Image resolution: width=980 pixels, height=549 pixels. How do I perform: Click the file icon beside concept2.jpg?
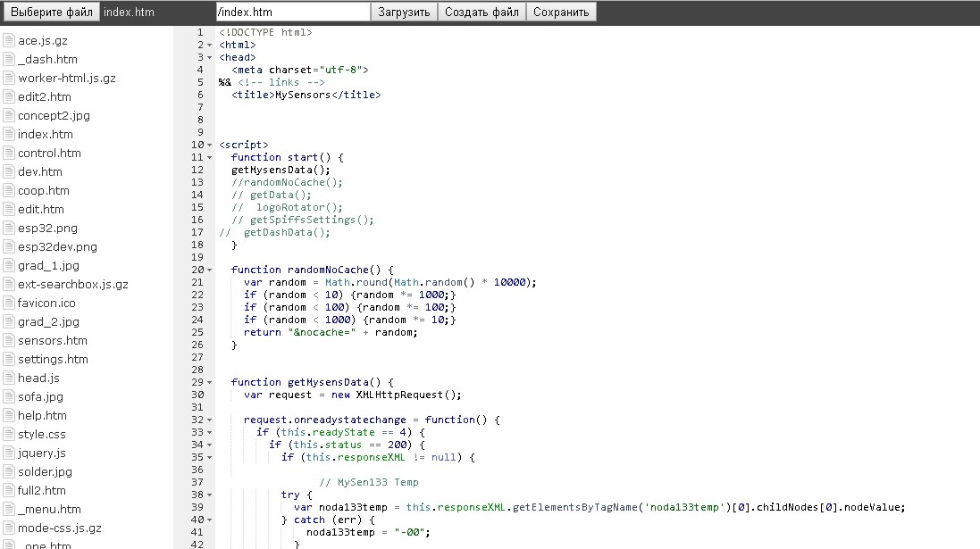tap(9, 115)
